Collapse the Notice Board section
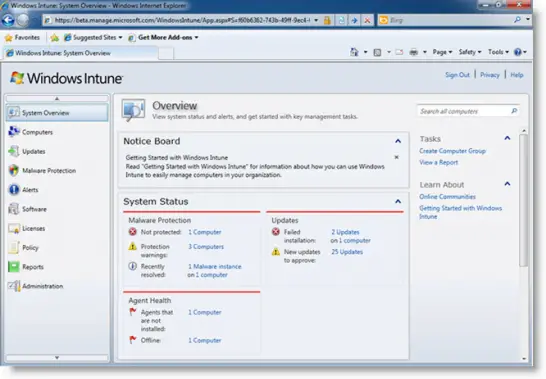The image size is (546, 379). point(398,141)
